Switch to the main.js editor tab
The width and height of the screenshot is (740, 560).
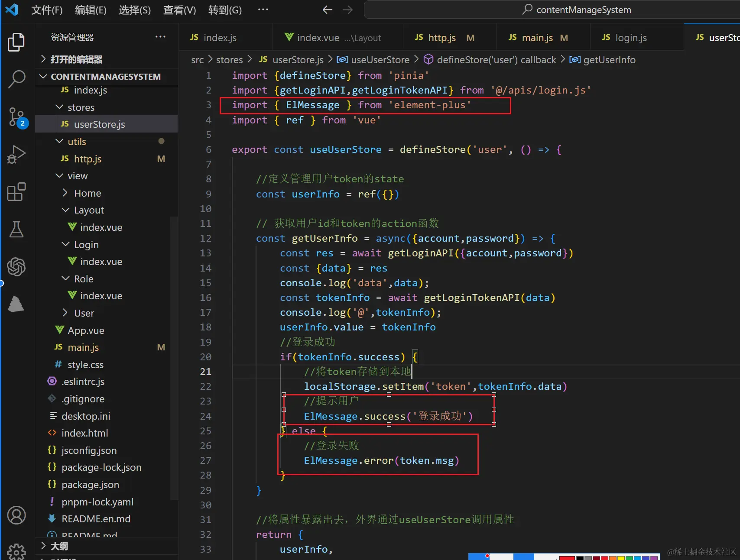(x=544, y=38)
